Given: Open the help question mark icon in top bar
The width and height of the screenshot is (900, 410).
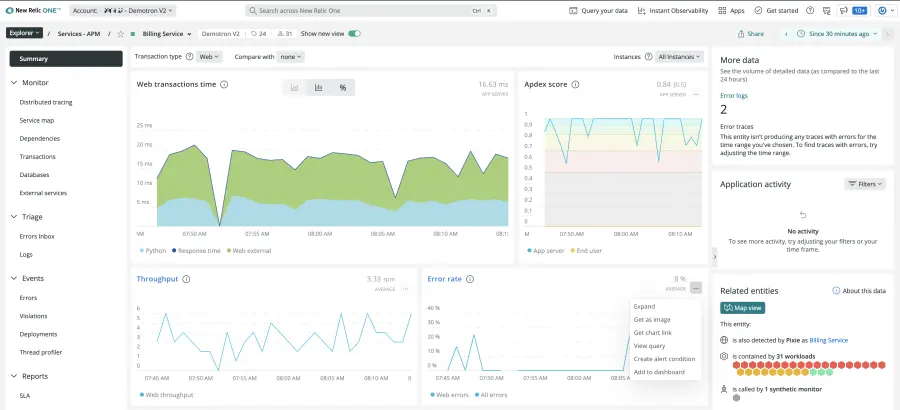Looking at the screenshot, I should coord(810,10).
